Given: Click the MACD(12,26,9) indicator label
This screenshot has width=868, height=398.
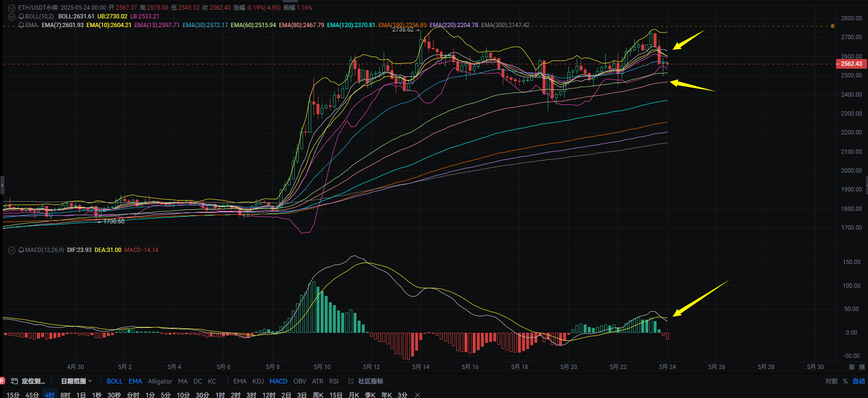Looking at the screenshot, I should pyautogui.click(x=45, y=250).
